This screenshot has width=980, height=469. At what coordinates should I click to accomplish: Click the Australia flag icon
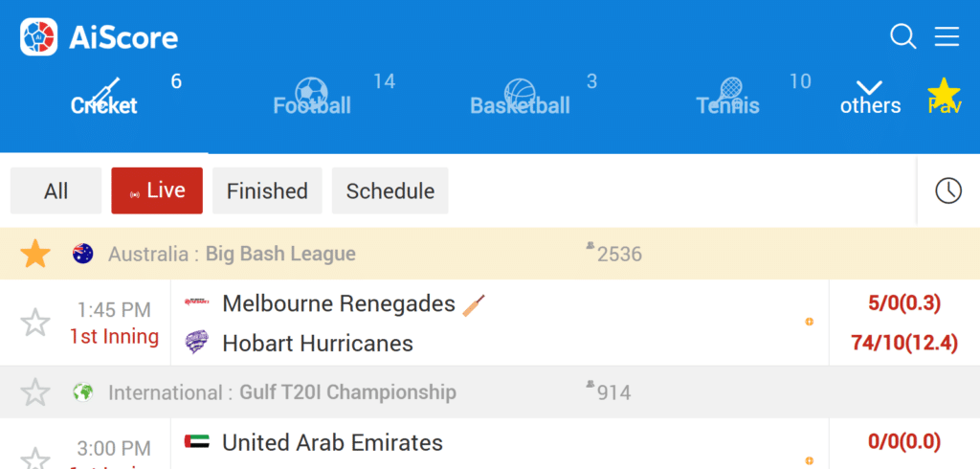[82, 254]
